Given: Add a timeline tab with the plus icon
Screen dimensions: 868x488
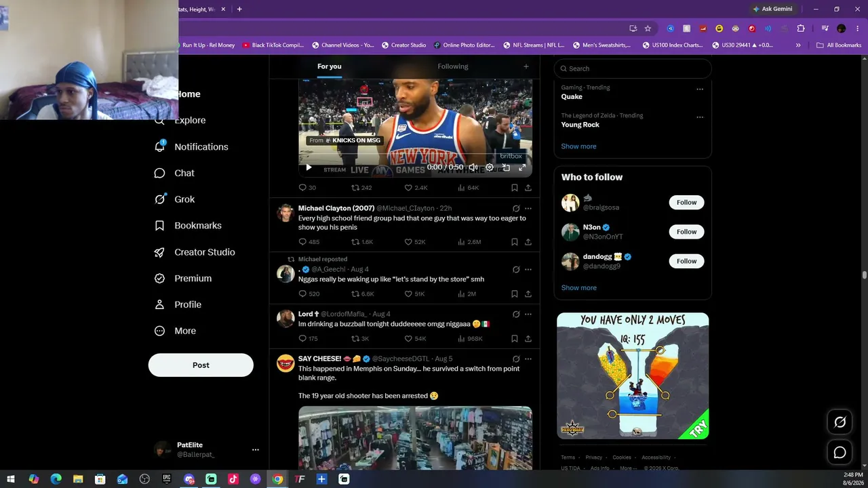Looking at the screenshot, I should pos(526,66).
